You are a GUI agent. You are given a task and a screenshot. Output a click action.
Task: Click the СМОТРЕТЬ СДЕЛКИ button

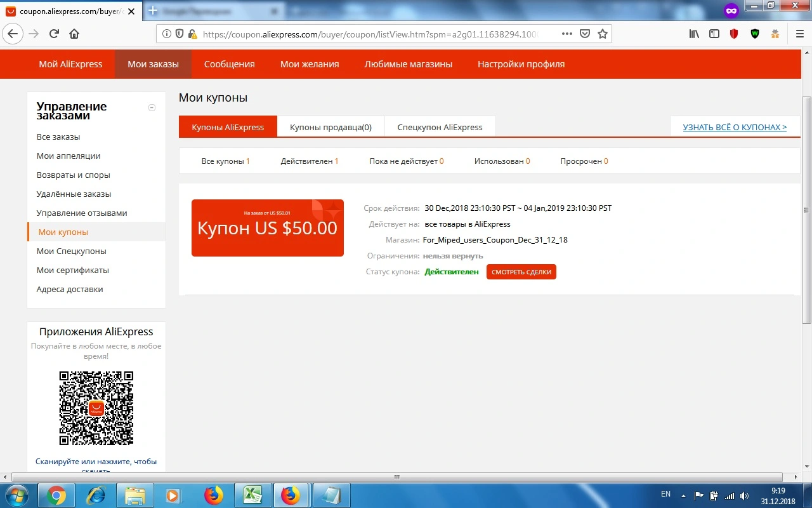(x=521, y=272)
